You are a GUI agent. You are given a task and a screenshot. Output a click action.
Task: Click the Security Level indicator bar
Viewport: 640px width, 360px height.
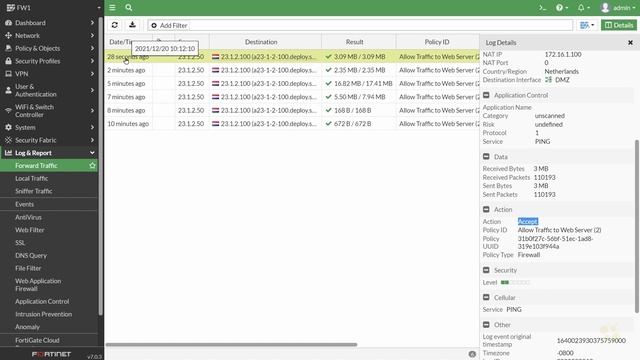pos(515,282)
